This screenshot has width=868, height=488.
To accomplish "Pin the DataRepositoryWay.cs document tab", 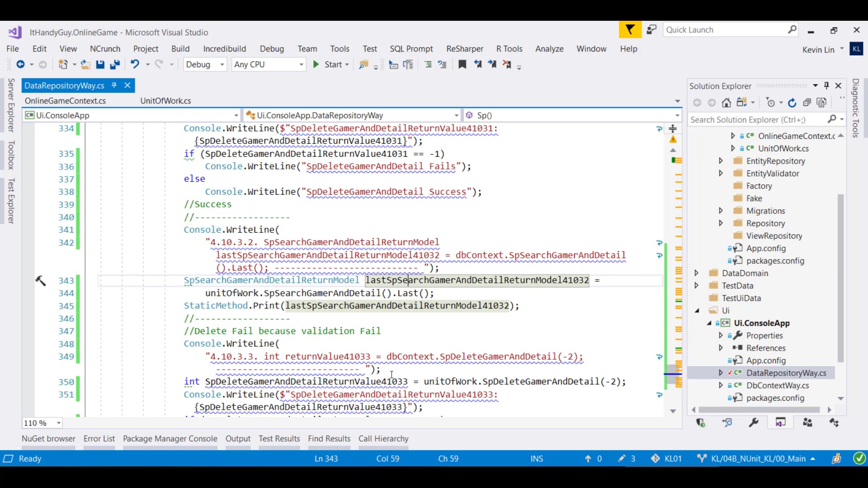I will pyautogui.click(x=114, y=85).
